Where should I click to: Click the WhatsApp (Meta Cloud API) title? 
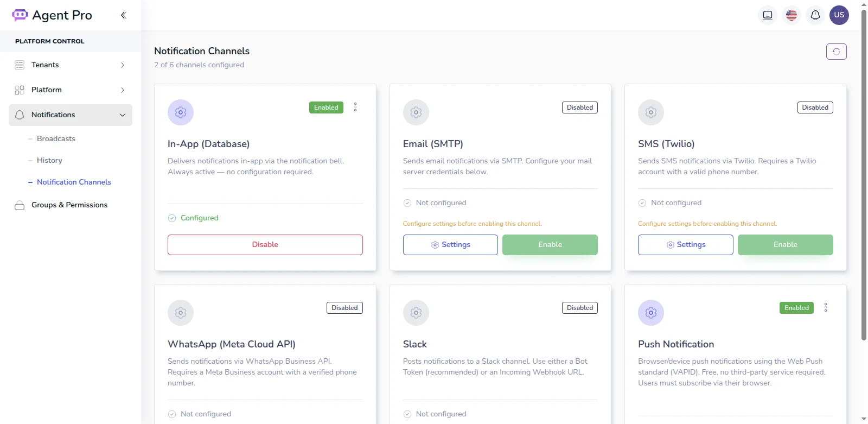coord(232,344)
